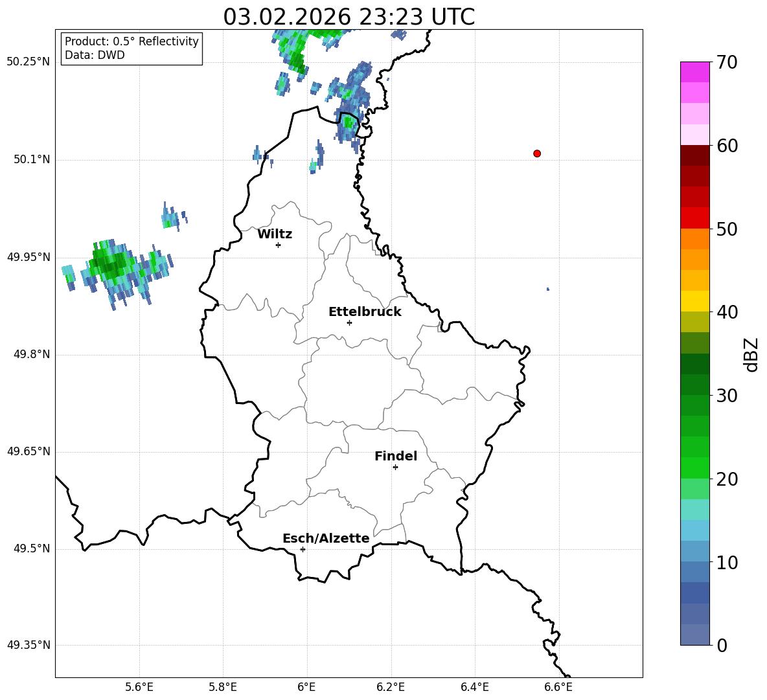Click the Findel label
This screenshot has width=767, height=700.
tap(396, 456)
